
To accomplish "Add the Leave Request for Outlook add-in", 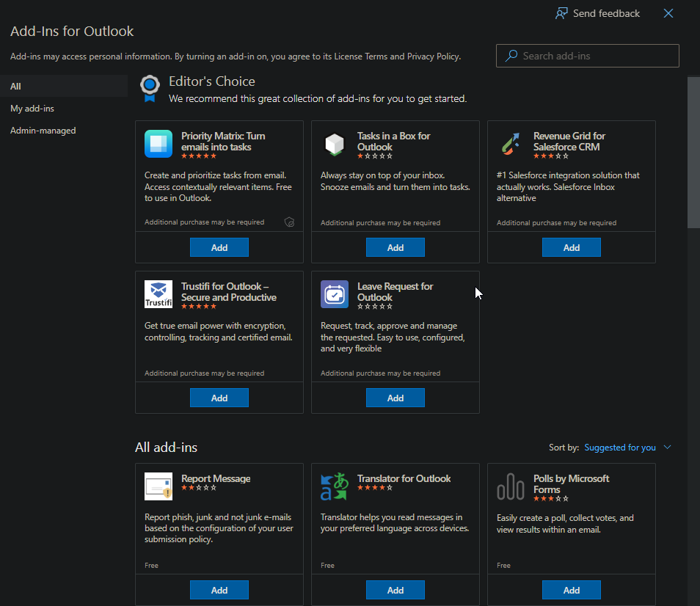I will [395, 397].
